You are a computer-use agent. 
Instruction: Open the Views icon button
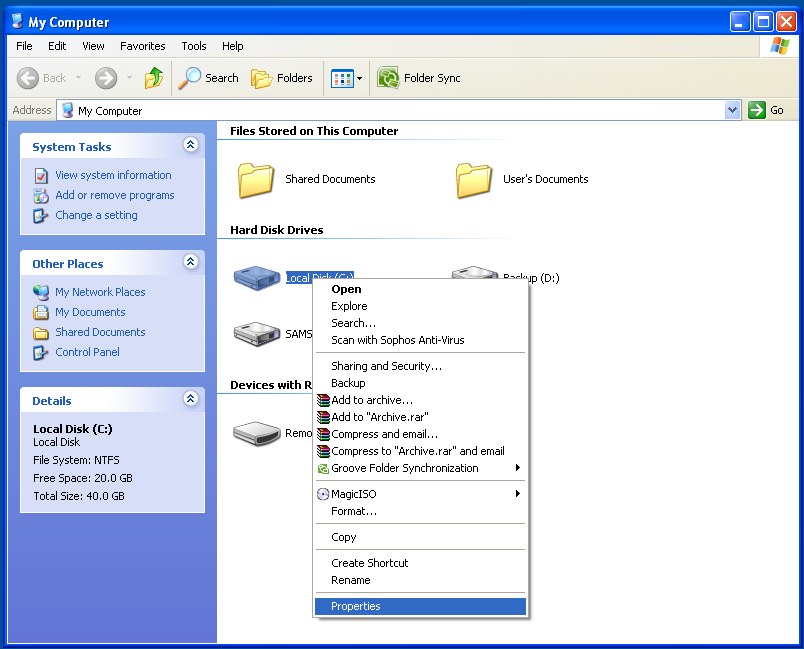(x=342, y=79)
